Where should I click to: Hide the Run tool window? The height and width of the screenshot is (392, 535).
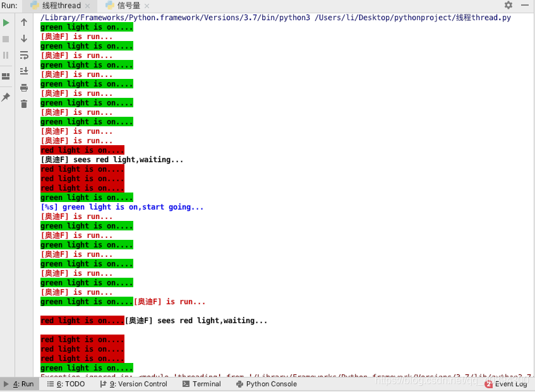tap(525, 5)
